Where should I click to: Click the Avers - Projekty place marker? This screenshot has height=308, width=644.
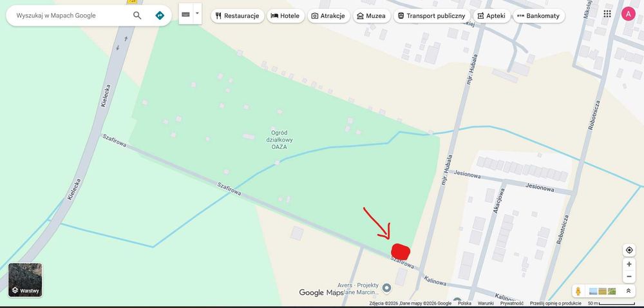[x=386, y=288]
